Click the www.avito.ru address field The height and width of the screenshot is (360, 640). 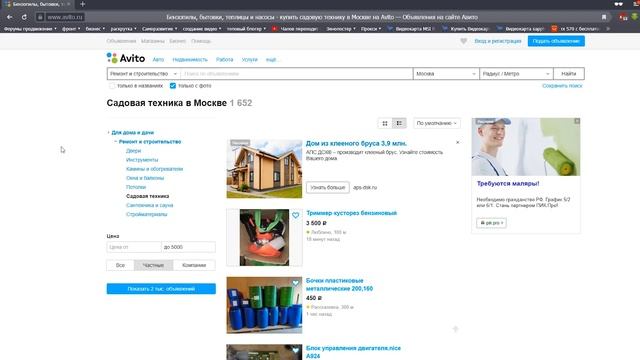[x=65, y=17]
